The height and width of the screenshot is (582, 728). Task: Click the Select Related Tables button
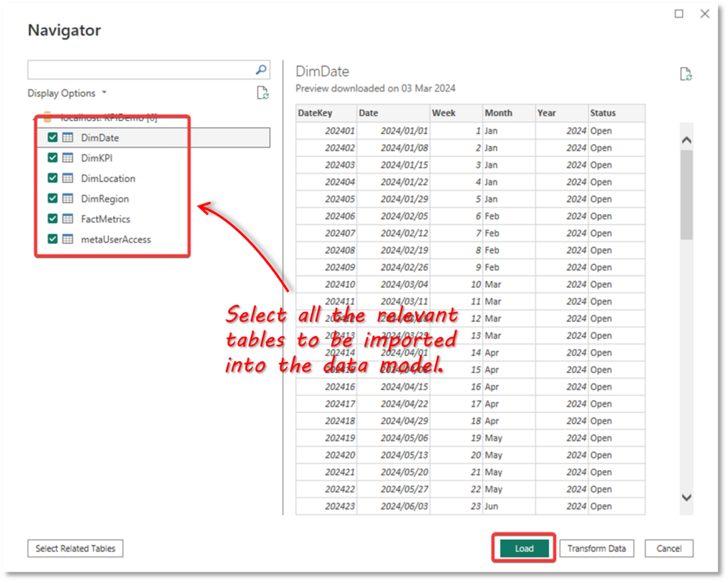point(75,548)
